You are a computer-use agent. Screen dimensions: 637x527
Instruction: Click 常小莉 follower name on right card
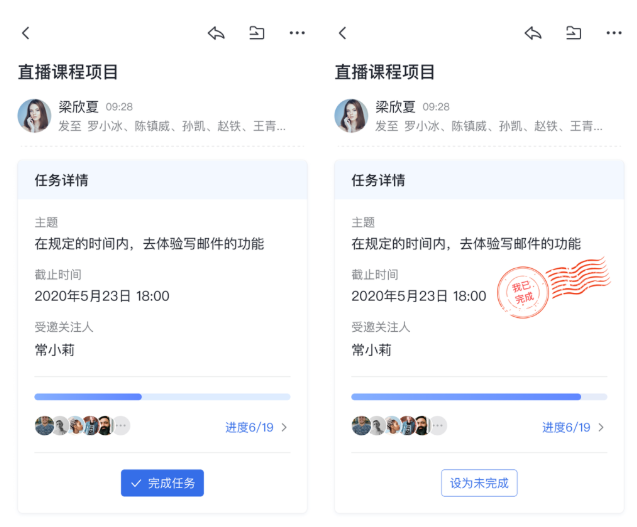click(371, 350)
